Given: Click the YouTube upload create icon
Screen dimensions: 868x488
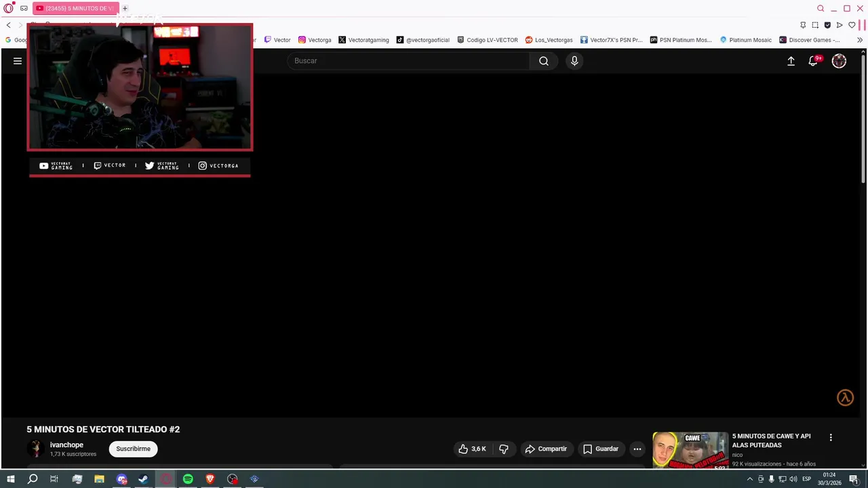Looking at the screenshot, I should [791, 61].
